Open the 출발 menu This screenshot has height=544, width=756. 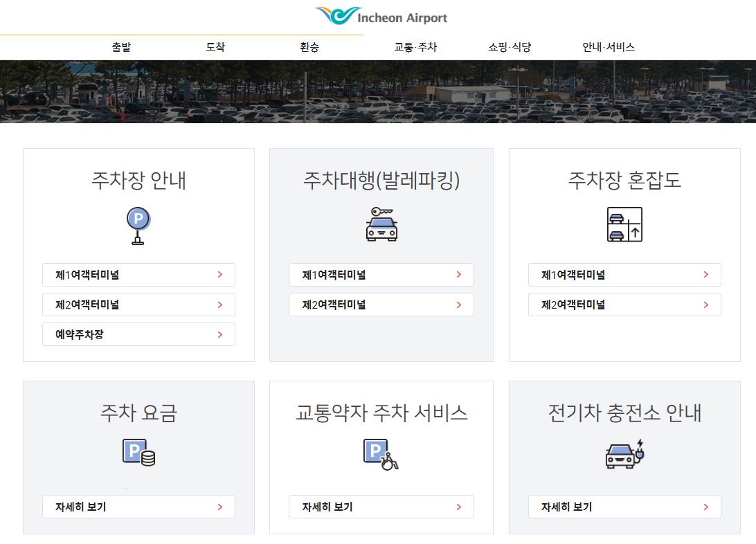(121, 47)
